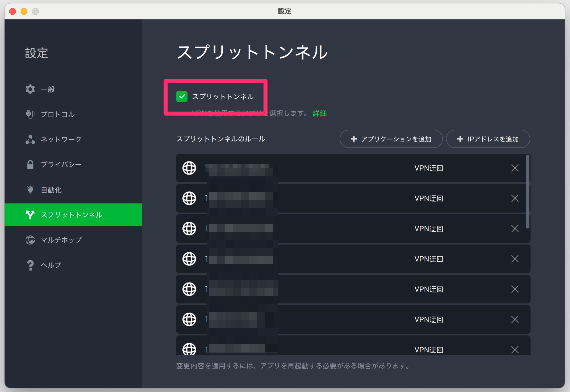Click the plus icon on アプリケーションを追加
Viewport: 570px width, 392px height.
354,139
